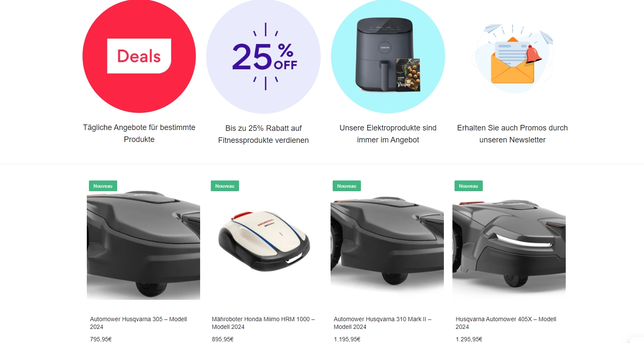This screenshot has height=343, width=644.
Task: Click Nouveau badge on Husqvarna 305
Action: pyautogui.click(x=103, y=186)
